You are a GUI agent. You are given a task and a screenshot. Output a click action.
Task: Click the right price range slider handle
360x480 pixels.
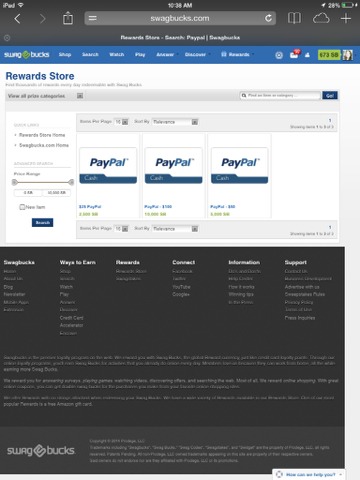pyautogui.click(x=71, y=182)
